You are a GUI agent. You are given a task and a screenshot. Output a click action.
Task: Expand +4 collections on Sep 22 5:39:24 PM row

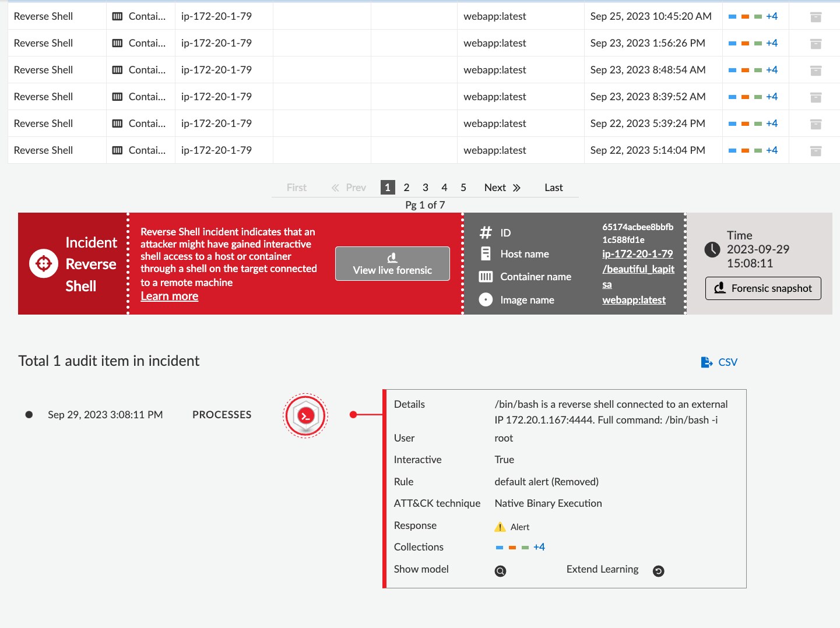[771, 124]
